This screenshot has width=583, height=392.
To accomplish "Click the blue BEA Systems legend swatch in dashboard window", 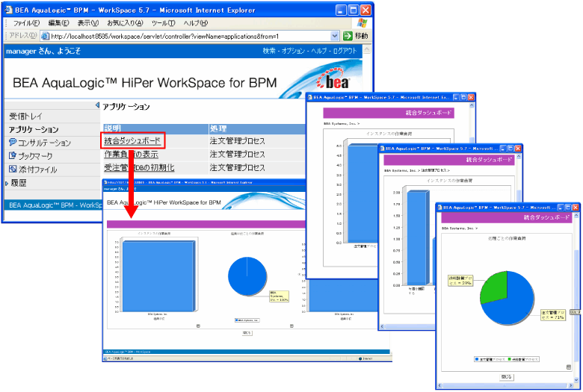I will [x=236, y=320].
